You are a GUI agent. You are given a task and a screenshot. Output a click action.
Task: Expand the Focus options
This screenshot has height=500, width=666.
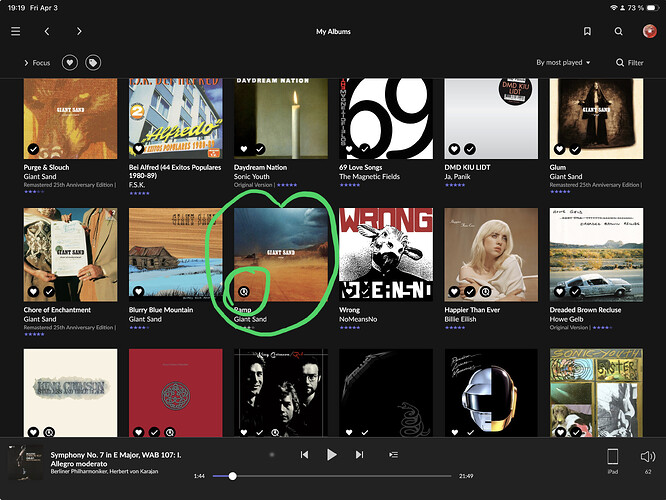pyautogui.click(x=37, y=63)
